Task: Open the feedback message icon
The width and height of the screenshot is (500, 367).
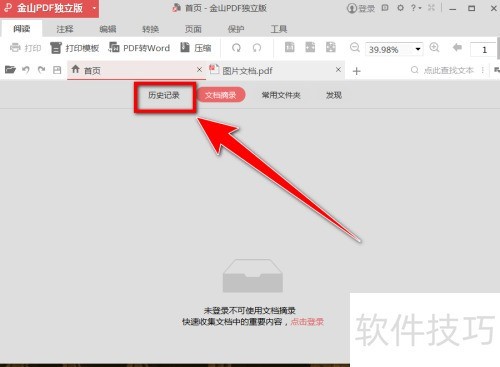Action: point(385,8)
